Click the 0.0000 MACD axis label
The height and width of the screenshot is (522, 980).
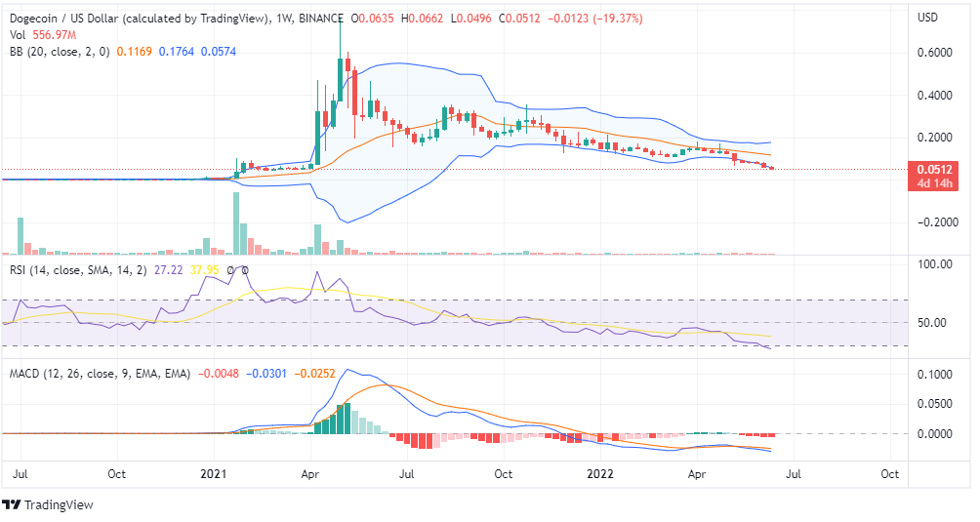pos(934,434)
